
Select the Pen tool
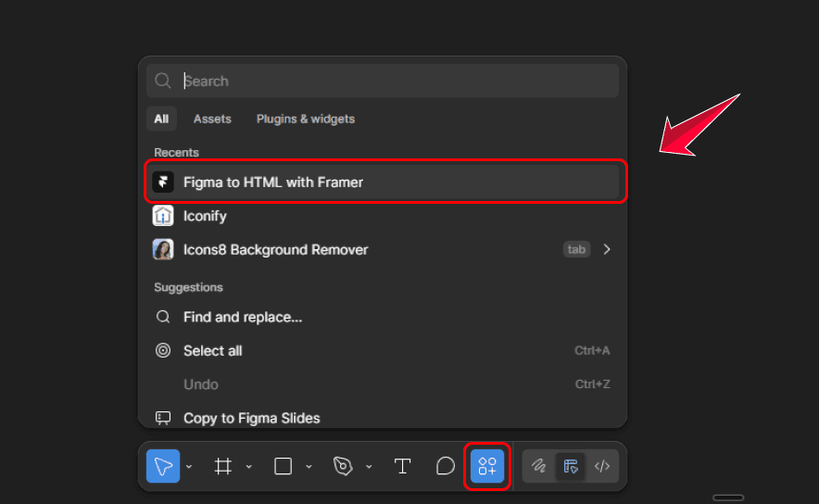coord(343,466)
